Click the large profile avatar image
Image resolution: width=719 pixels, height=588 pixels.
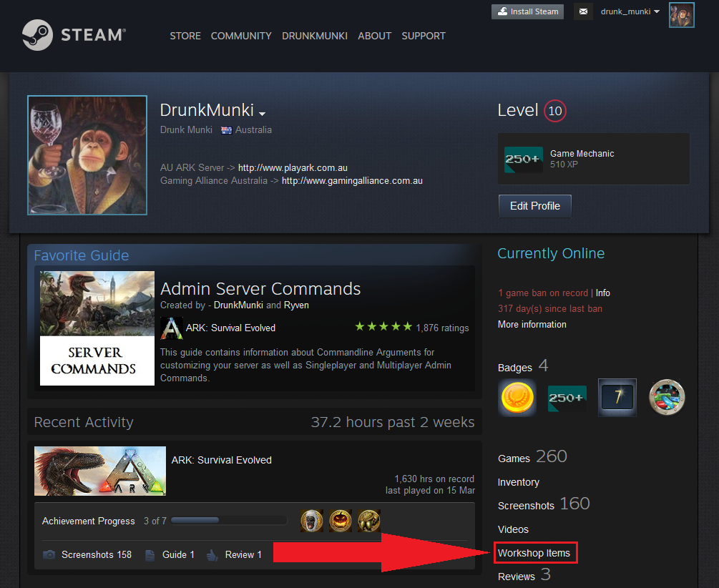87,155
